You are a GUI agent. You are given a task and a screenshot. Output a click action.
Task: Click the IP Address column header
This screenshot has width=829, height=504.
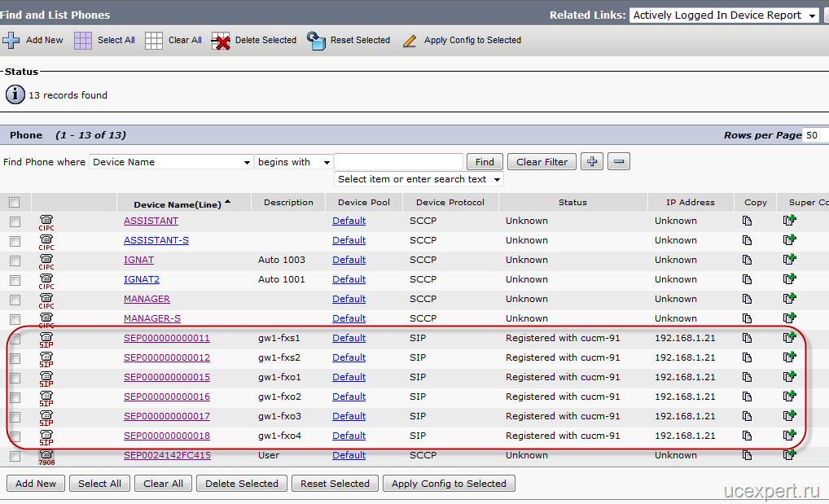[x=690, y=203]
